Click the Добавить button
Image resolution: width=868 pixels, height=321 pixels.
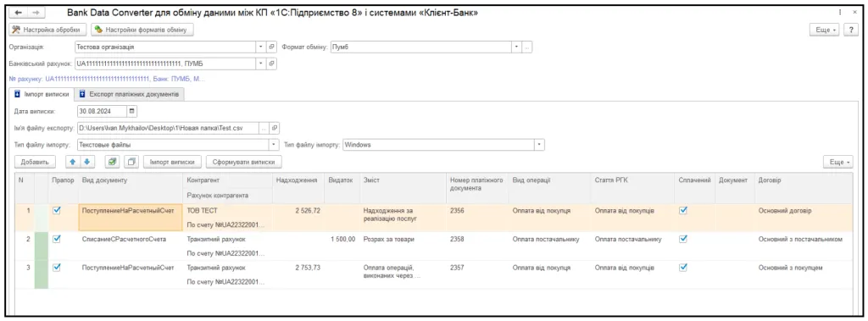pyautogui.click(x=34, y=162)
